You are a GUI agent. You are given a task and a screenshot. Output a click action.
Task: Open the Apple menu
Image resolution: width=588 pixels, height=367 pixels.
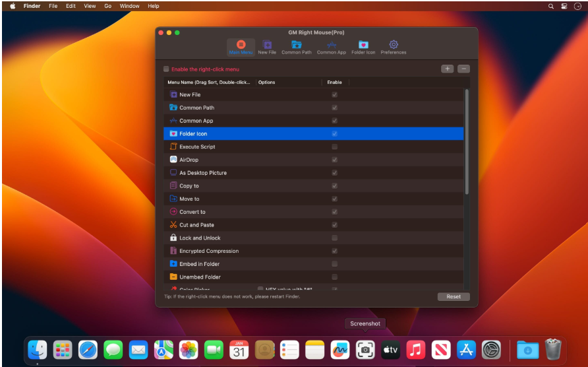point(13,6)
